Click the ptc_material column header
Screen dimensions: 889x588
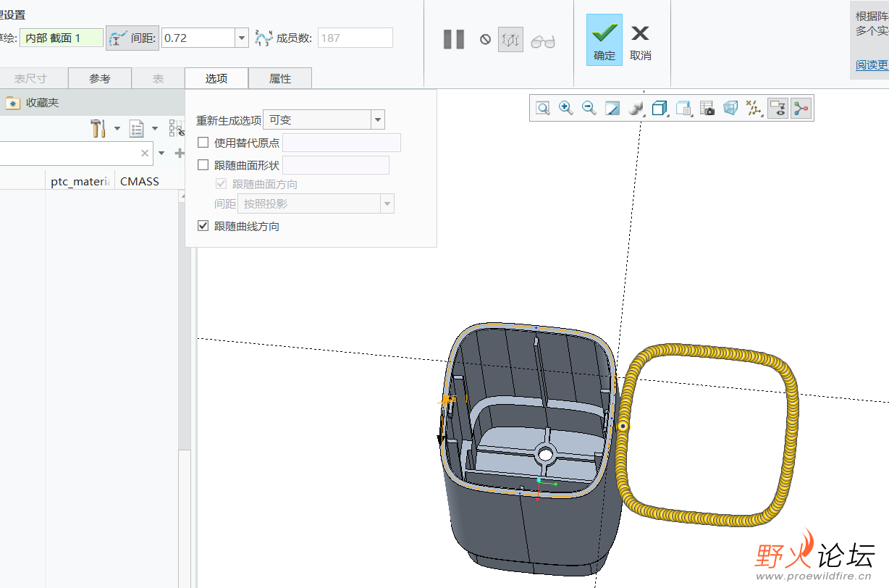click(80, 181)
